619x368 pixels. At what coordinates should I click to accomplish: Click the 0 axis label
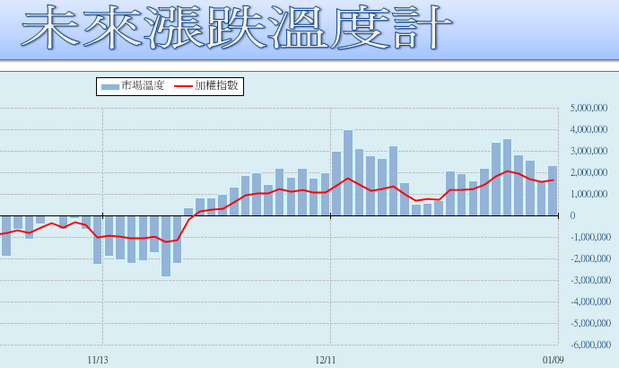(572, 216)
